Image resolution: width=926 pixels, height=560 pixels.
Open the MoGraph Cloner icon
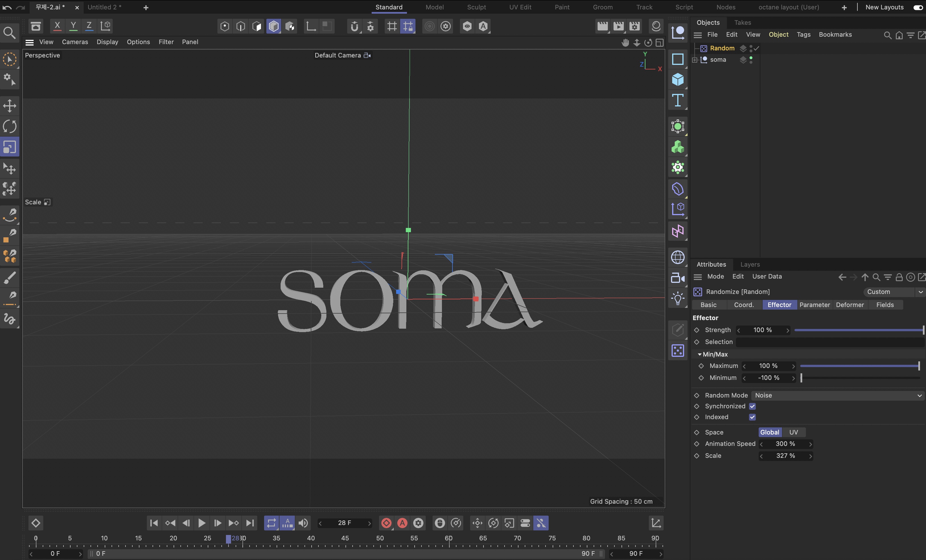tap(678, 147)
